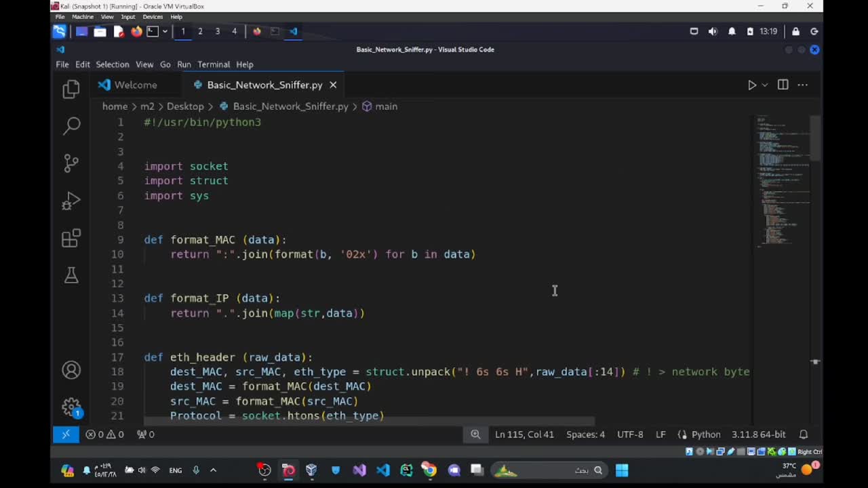This screenshot has width=868, height=488.
Task: Click the Manage gear icon
Action: click(x=71, y=407)
